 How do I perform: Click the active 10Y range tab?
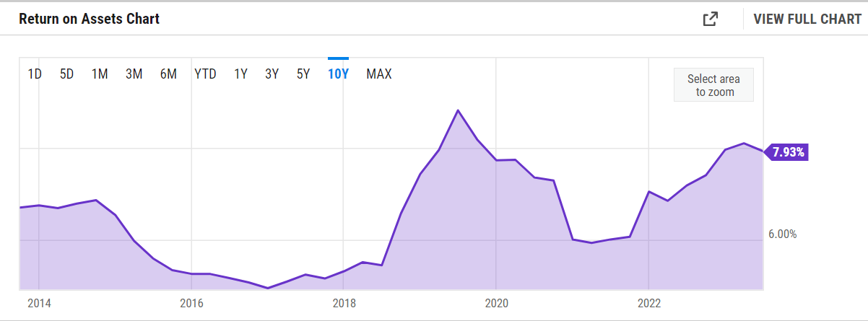coord(338,74)
